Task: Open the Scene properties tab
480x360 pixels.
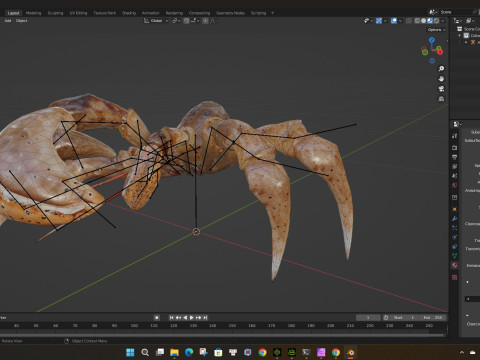Action: (455, 176)
